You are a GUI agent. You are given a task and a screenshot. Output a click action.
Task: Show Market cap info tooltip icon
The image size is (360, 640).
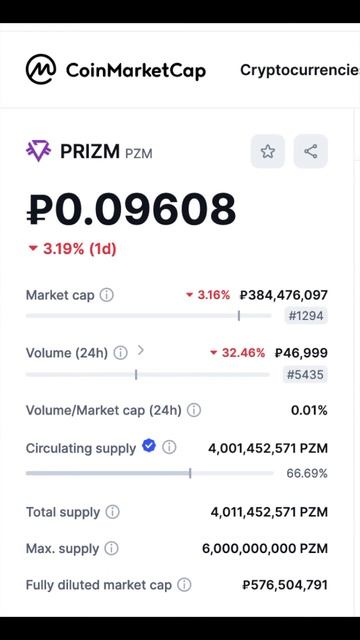[x=107, y=295]
